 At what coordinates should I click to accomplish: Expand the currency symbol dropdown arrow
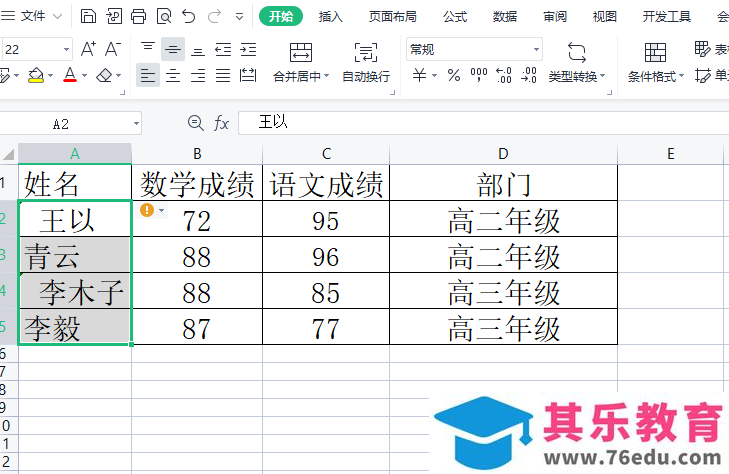(x=434, y=75)
